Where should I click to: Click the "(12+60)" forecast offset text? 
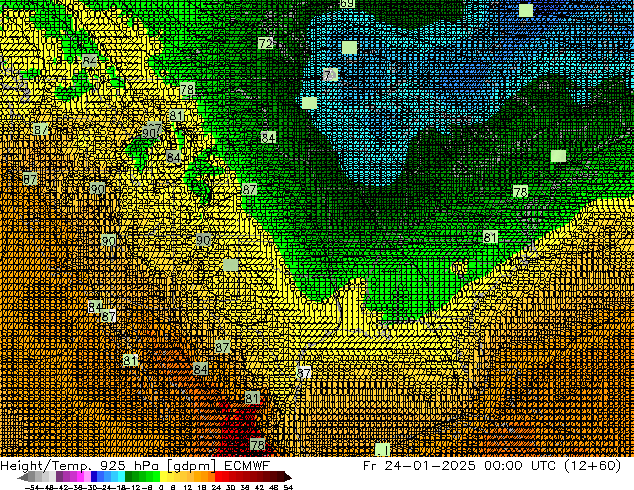[x=592, y=466]
